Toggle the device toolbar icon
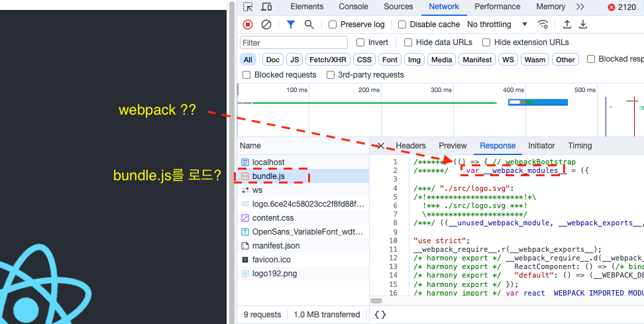644x324 pixels. 266,7
